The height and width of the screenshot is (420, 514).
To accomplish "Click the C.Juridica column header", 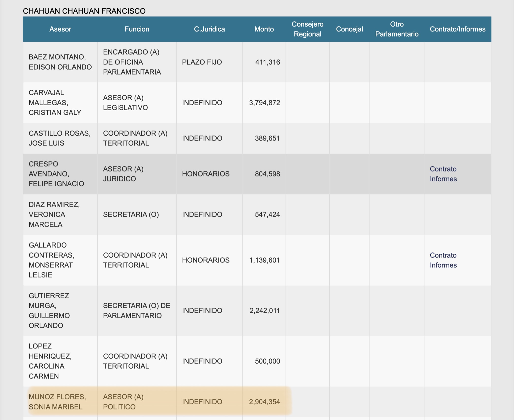I will coord(209,29).
